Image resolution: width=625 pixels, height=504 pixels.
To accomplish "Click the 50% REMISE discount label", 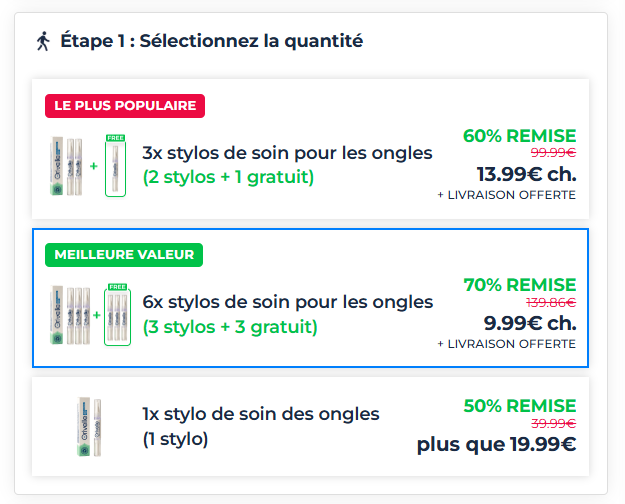I will [519, 406].
